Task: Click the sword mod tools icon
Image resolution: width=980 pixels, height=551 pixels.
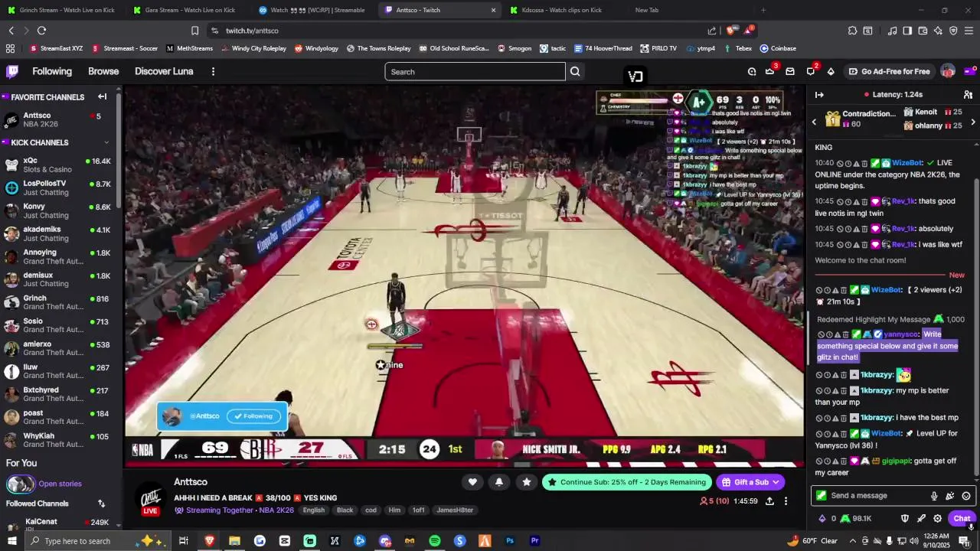Action: click(x=921, y=518)
